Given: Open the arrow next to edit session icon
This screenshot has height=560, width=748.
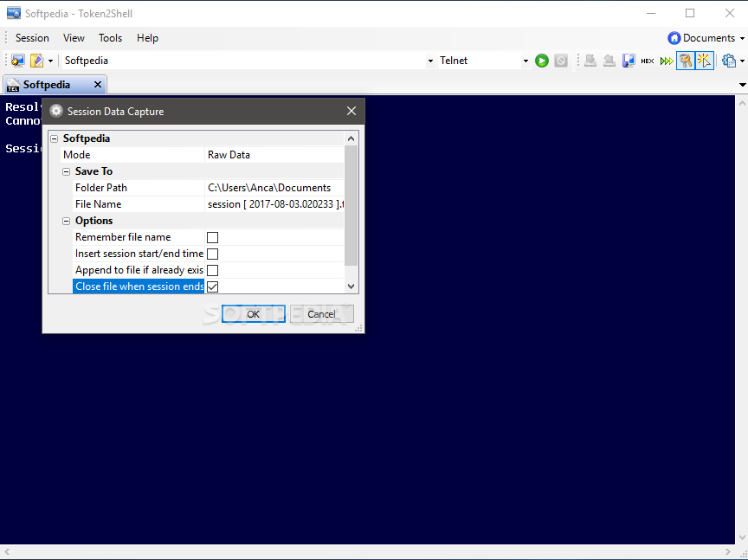Looking at the screenshot, I should click(50, 61).
